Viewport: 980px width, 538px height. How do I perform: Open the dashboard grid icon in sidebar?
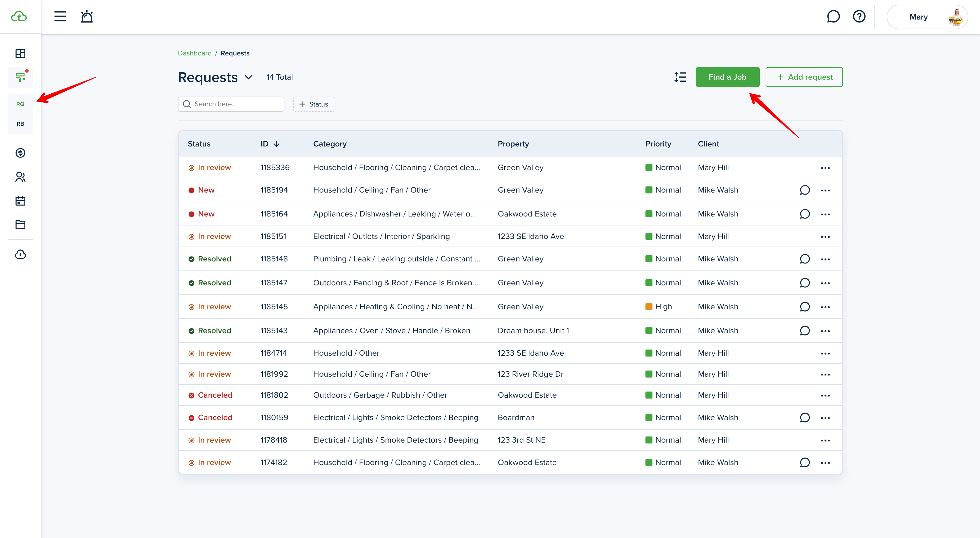pos(20,54)
